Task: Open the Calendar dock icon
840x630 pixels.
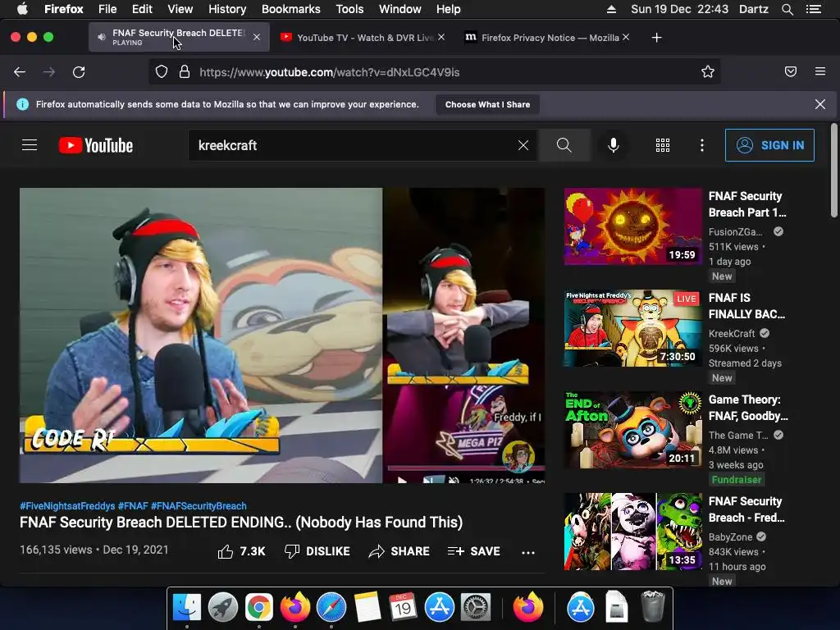Action: tap(403, 607)
